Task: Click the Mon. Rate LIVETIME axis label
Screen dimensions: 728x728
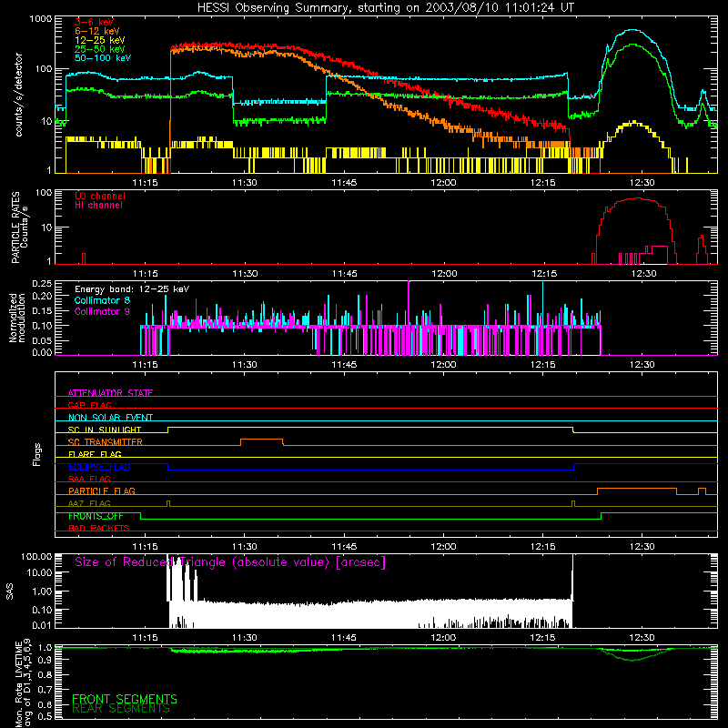Action: click(x=24, y=683)
